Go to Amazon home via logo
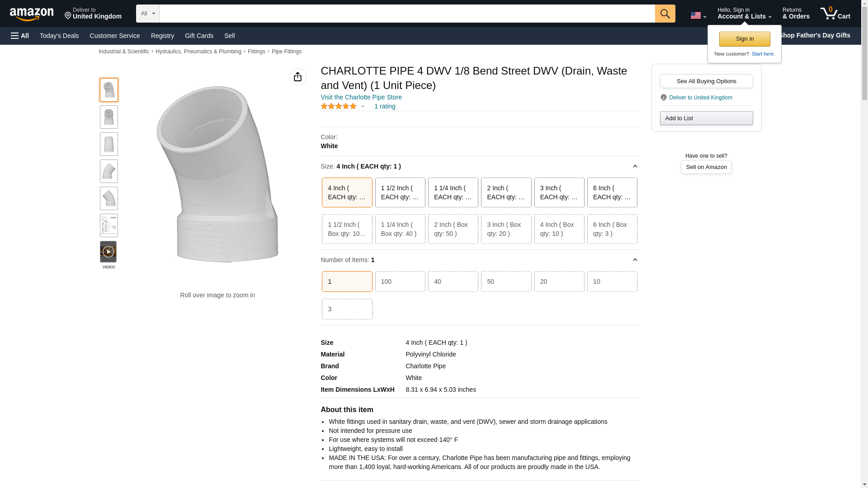Viewport: 868px width, 488px height. coord(32,14)
